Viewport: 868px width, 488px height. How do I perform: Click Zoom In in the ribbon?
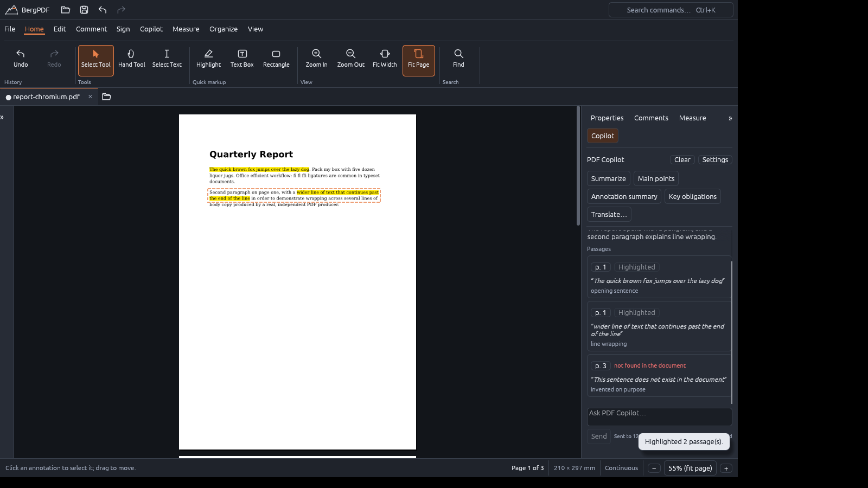(317, 60)
